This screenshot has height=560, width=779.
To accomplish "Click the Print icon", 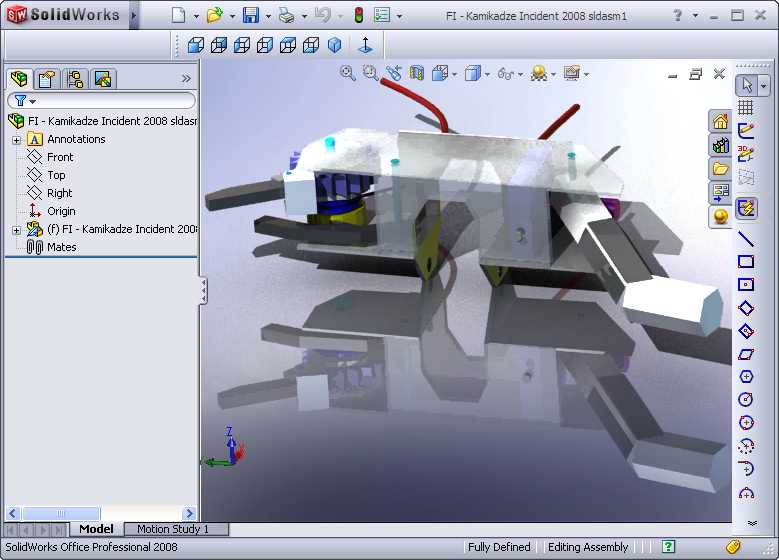I will coord(287,15).
